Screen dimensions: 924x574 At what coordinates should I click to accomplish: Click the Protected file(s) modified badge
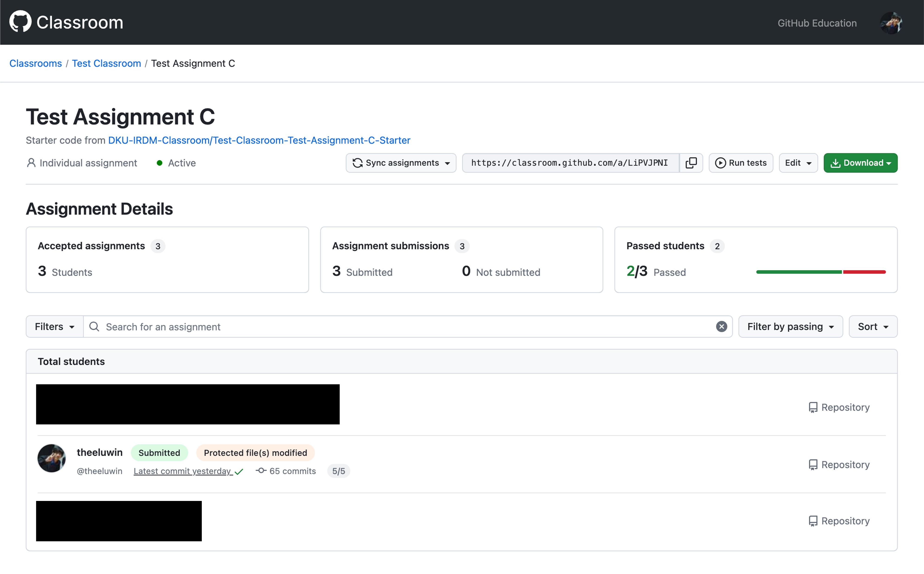coord(255,452)
